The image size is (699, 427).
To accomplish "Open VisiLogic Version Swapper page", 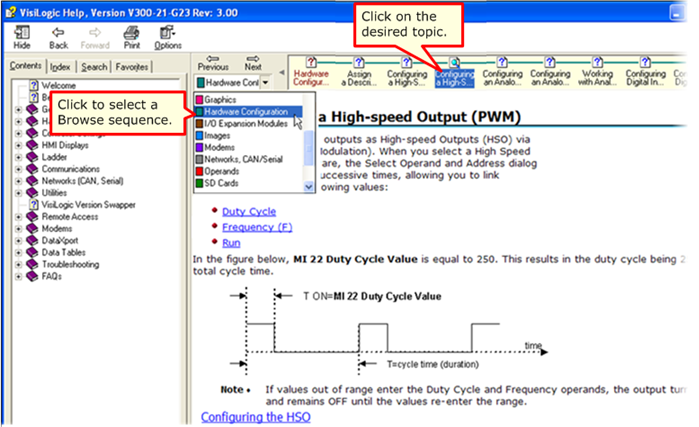I will click(x=88, y=205).
